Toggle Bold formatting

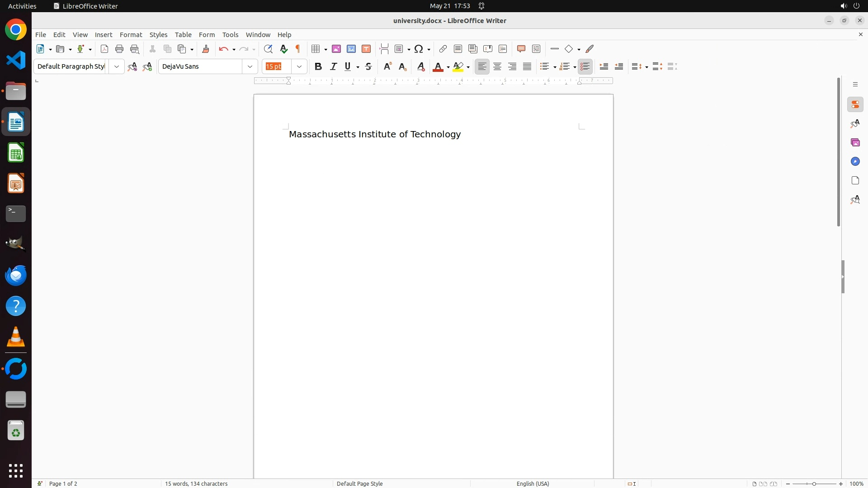click(x=318, y=66)
